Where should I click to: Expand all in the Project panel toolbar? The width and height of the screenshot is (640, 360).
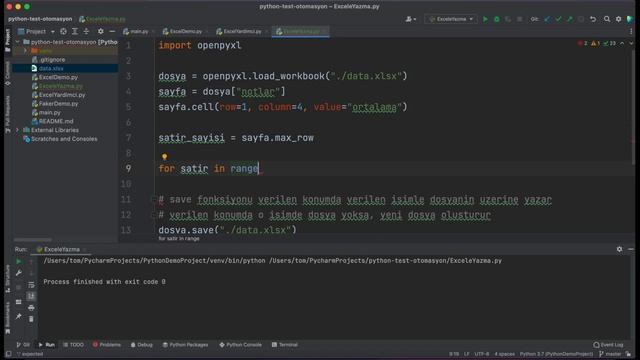point(75,31)
